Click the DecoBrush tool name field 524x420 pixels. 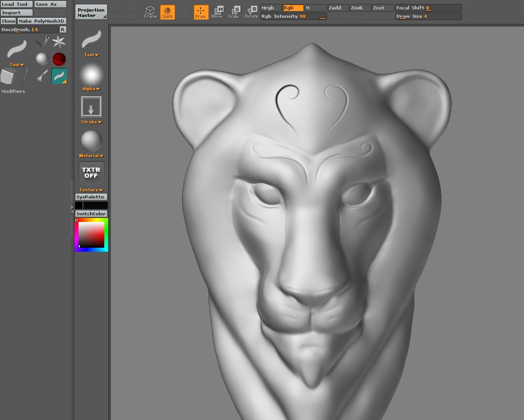29,29
